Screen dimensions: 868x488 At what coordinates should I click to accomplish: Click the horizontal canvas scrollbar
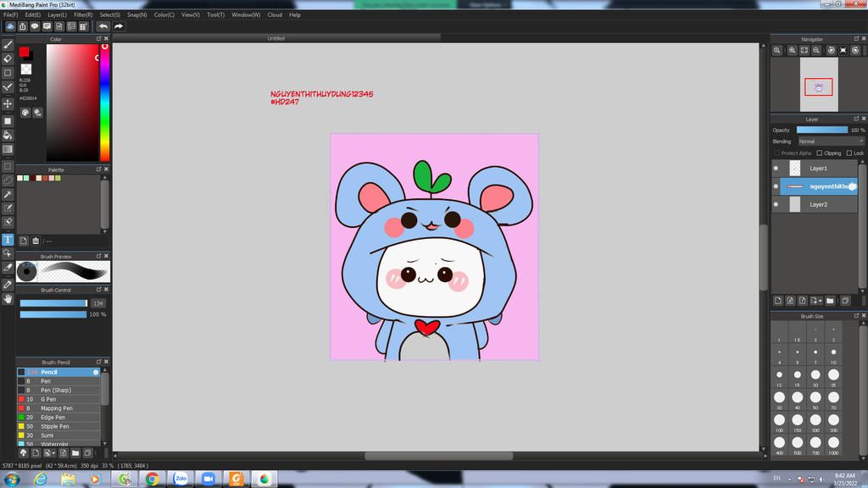(x=438, y=456)
